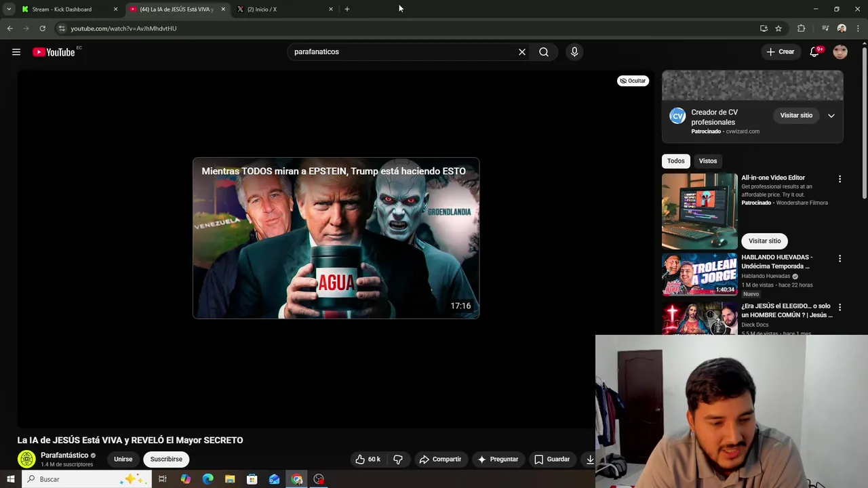Open ¿Era JESÚS el ELEGIDO video thumbnail
This screenshot has width=868, height=488.
(x=699, y=319)
